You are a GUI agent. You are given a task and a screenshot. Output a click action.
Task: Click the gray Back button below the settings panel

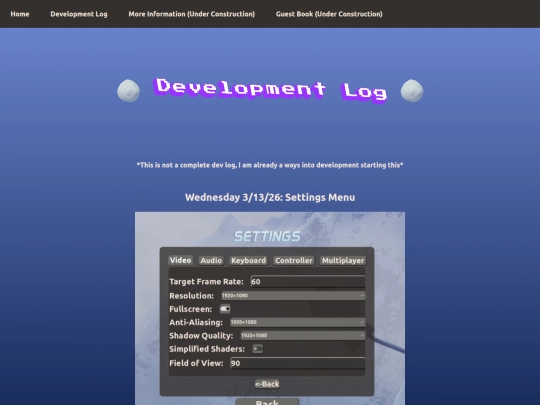click(x=267, y=402)
